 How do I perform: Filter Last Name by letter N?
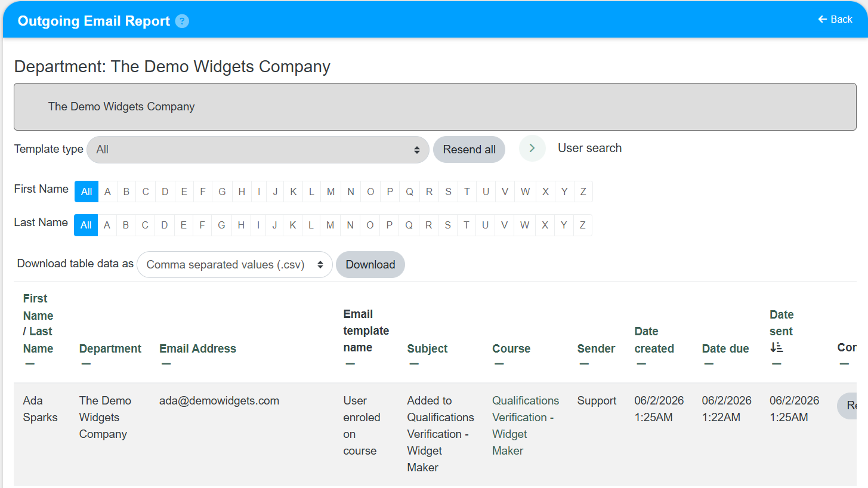pos(350,225)
